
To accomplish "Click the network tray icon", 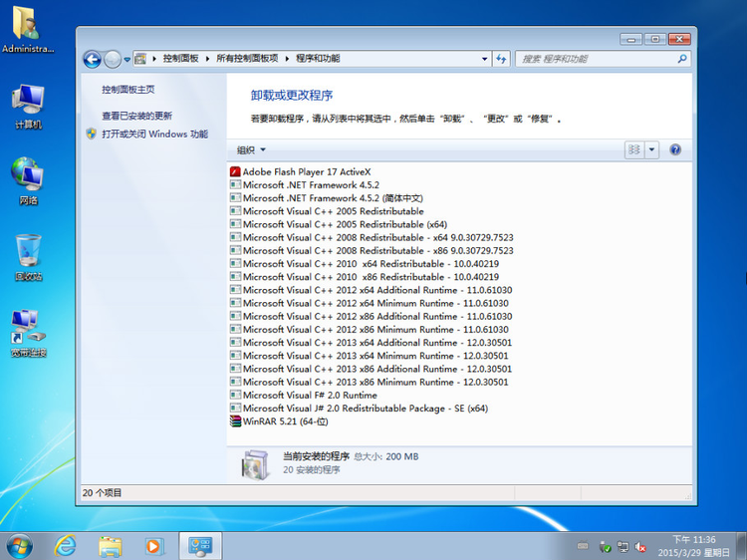I will [622, 547].
